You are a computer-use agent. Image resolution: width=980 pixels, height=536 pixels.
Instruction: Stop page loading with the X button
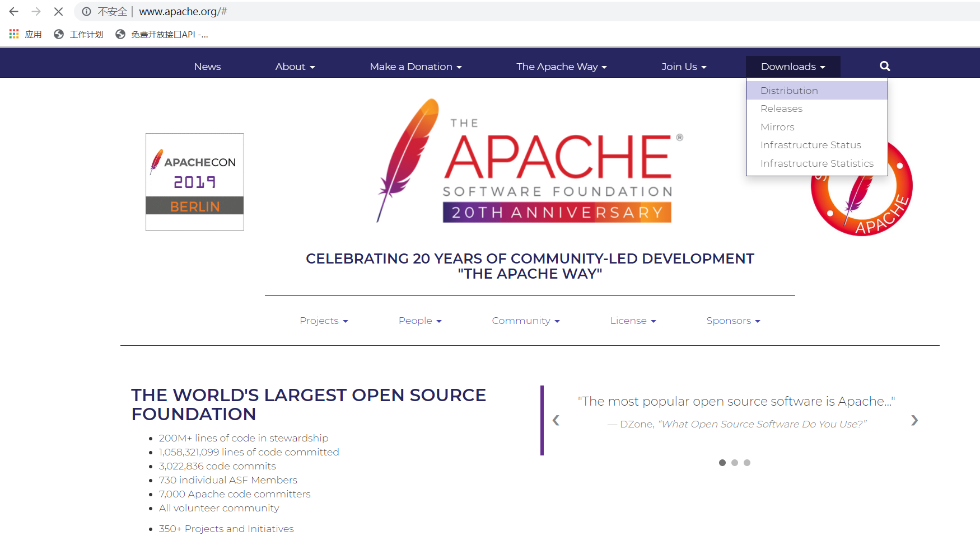pos(58,11)
